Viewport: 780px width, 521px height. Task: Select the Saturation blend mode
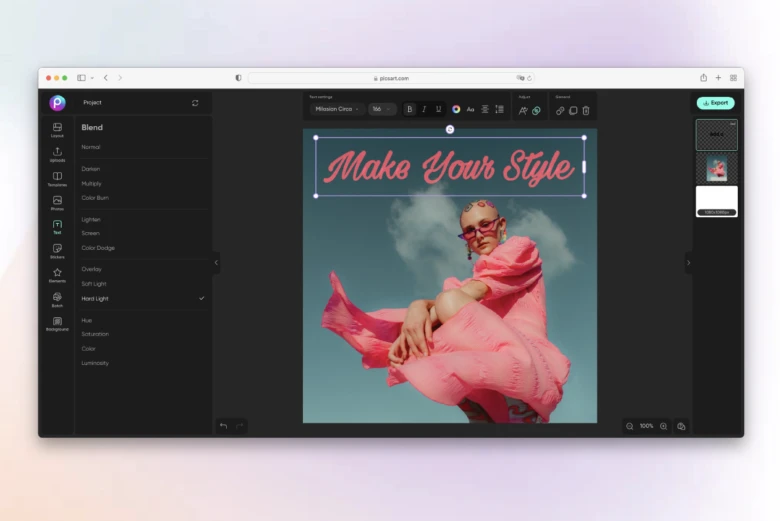[95, 334]
